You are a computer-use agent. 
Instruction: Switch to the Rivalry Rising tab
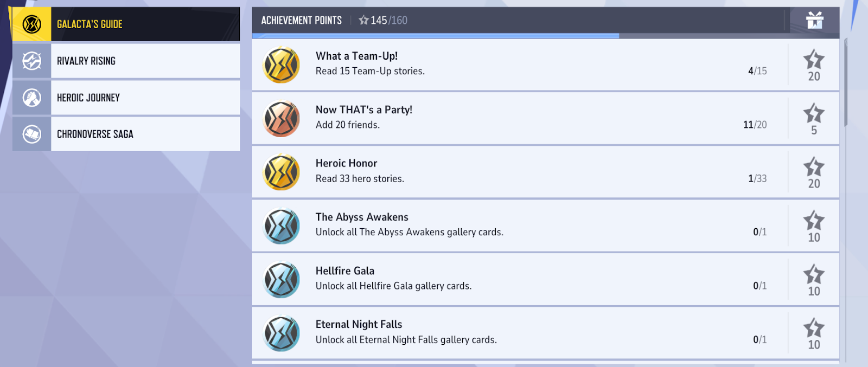126,61
